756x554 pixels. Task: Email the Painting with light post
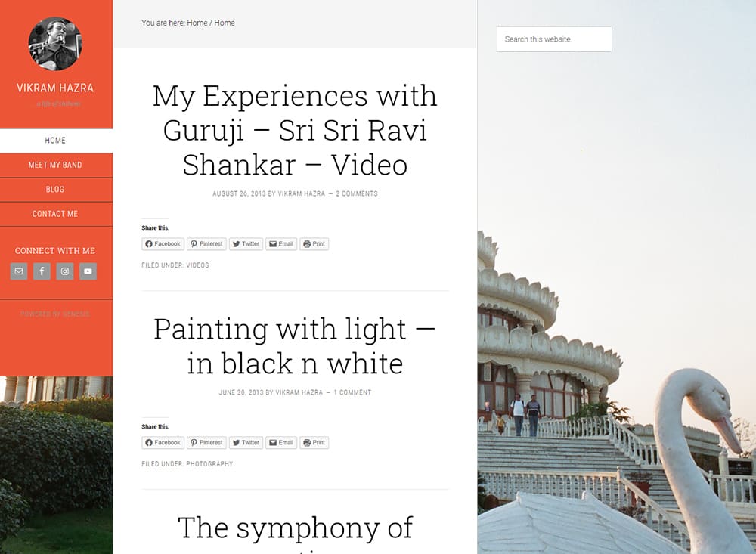[x=281, y=443]
